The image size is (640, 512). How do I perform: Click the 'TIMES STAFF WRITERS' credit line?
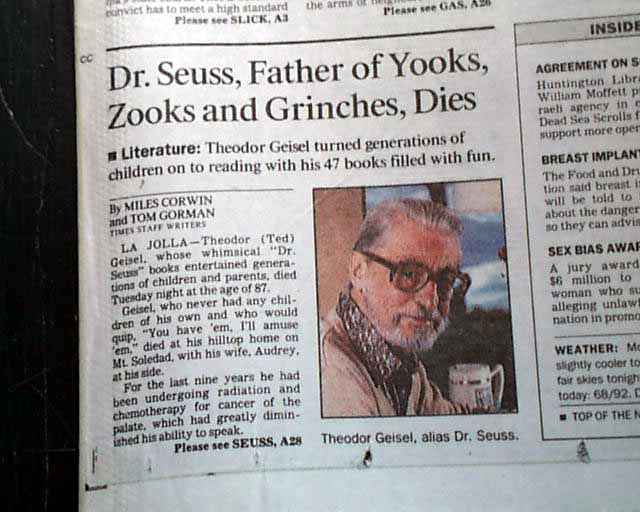point(158,228)
